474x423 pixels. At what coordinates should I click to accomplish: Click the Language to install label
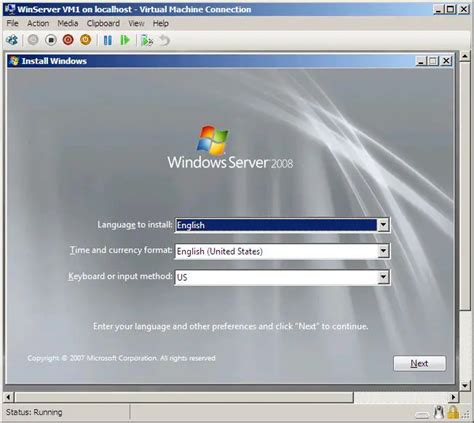click(135, 225)
